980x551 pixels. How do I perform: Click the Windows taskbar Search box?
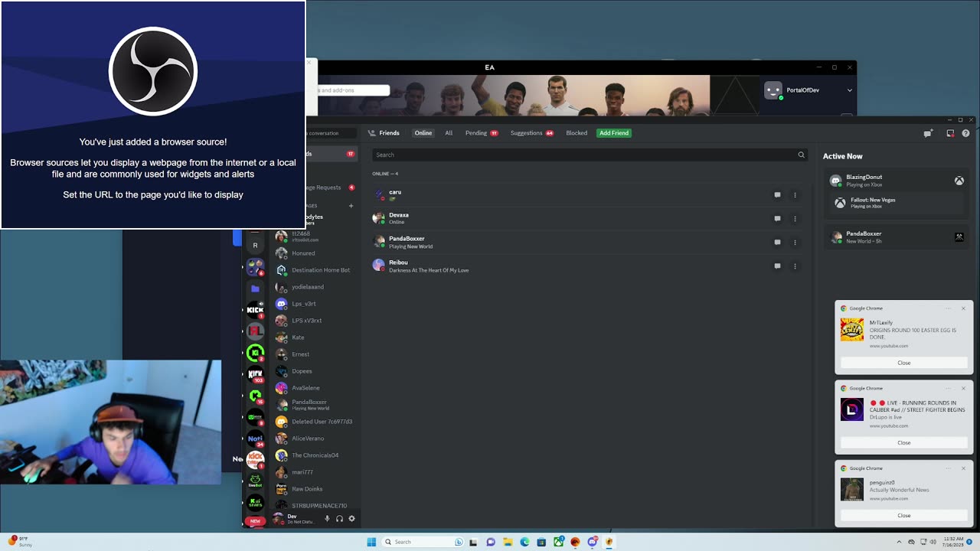tap(423, 542)
